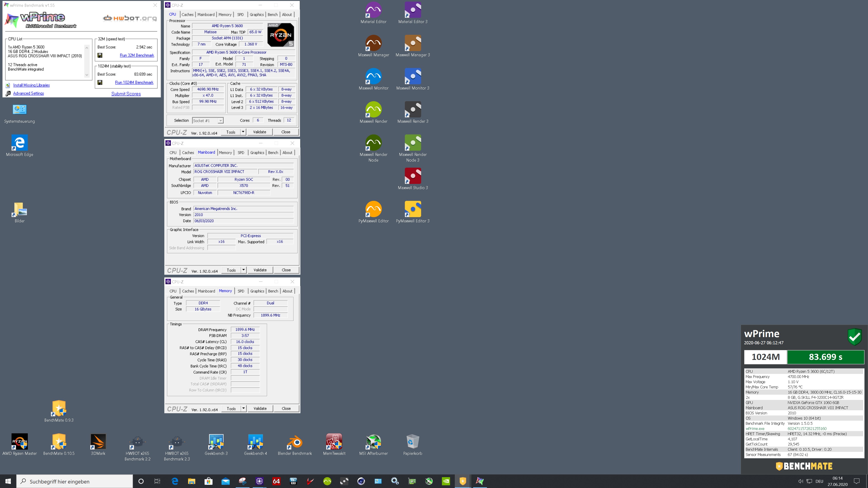This screenshot has width=868, height=488.
Task: Click the Task View taskbar button
Action: (157, 481)
